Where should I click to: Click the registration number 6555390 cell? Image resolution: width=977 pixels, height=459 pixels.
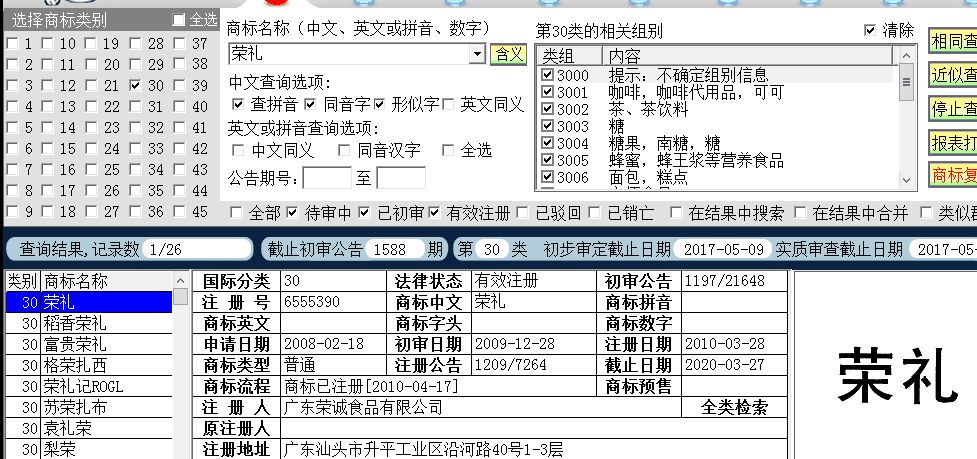click(333, 302)
